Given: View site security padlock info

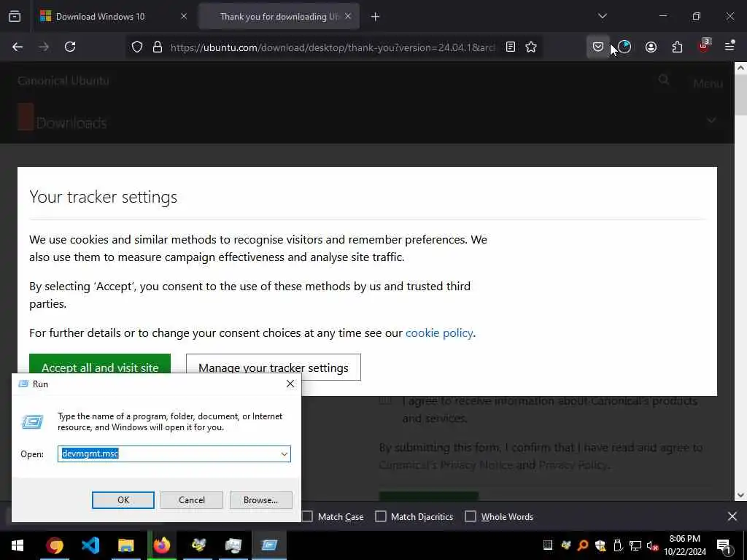Looking at the screenshot, I should point(158,47).
